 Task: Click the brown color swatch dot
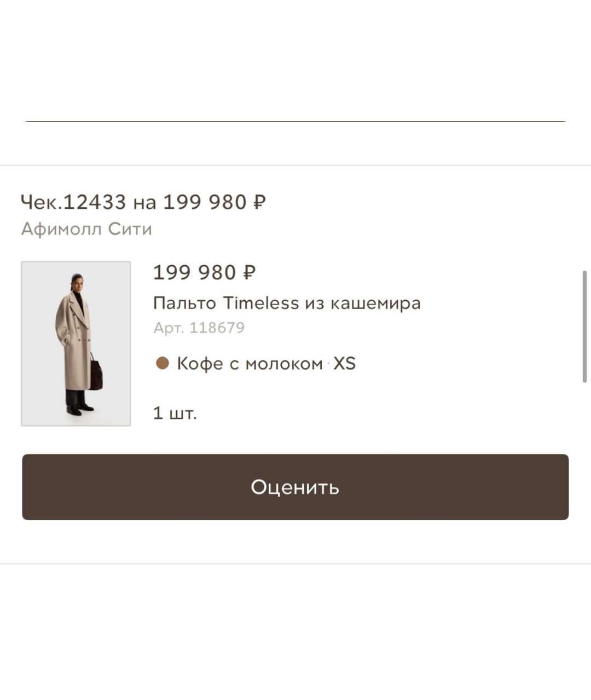coord(163,363)
